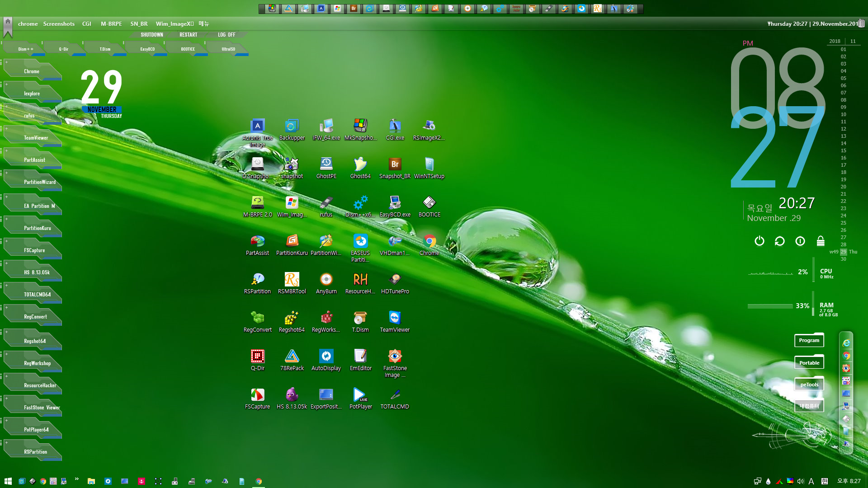Image resolution: width=868 pixels, height=488 pixels.
Task: Click peTools button on right widget
Action: pos(809,385)
